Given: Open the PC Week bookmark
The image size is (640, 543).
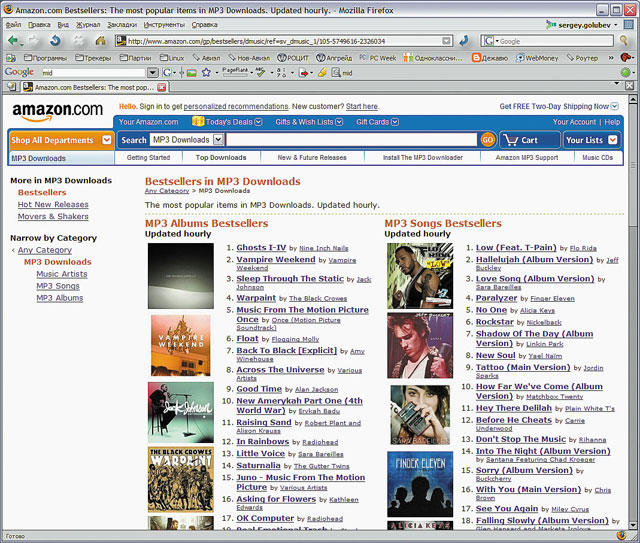Looking at the screenshot, I should [x=378, y=58].
